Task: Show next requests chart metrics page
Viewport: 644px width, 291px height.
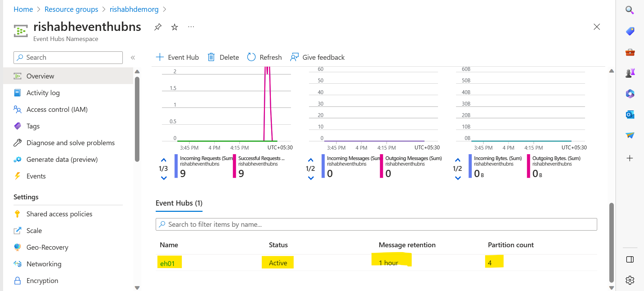Action: (x=164, y=178)
